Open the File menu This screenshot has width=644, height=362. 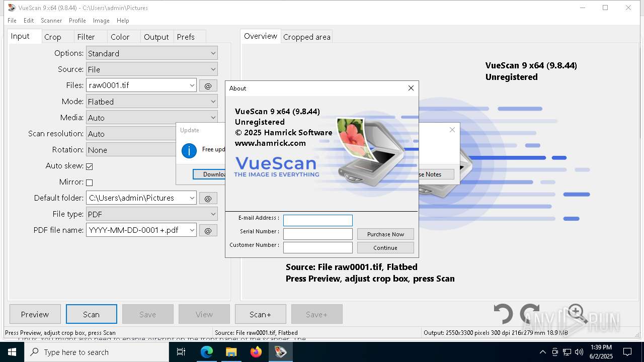12,21
